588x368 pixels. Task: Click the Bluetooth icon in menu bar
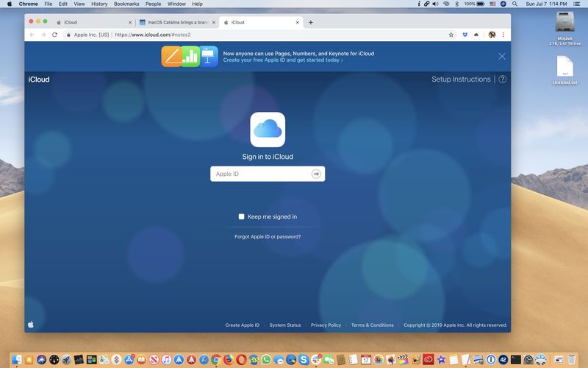click(456, 4)
